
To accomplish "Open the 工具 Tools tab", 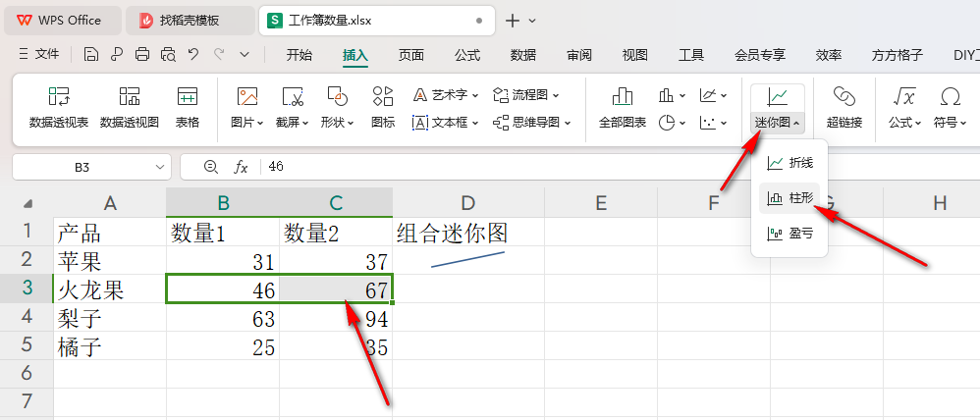I will [691, 55].
